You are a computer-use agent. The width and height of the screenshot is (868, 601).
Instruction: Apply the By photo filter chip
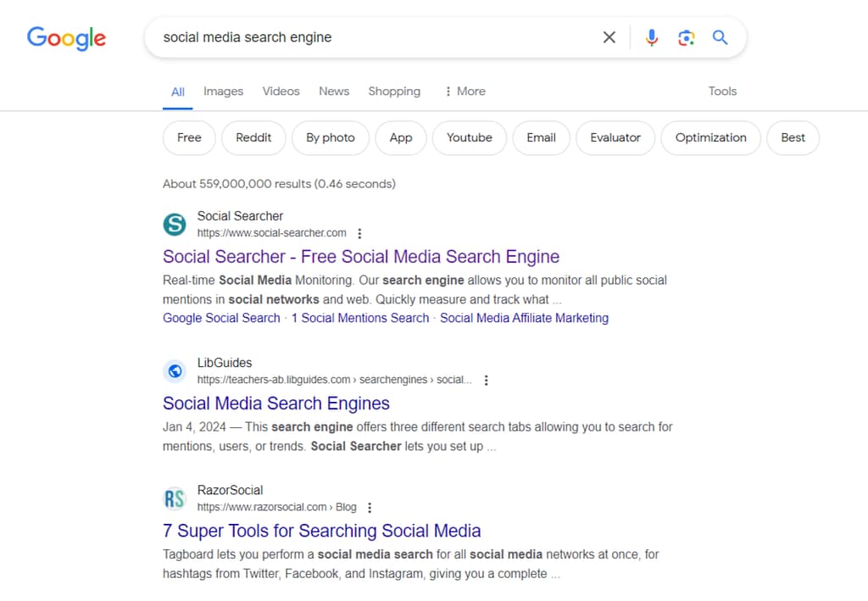pyautogui.click(x=331, y=138)
